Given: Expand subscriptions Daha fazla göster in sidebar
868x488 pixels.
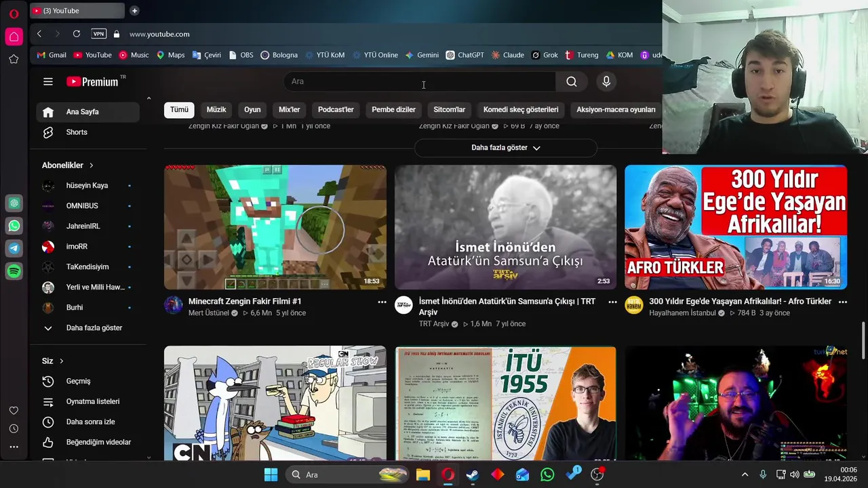Looking at the screenshot, I should pos(88,328).
